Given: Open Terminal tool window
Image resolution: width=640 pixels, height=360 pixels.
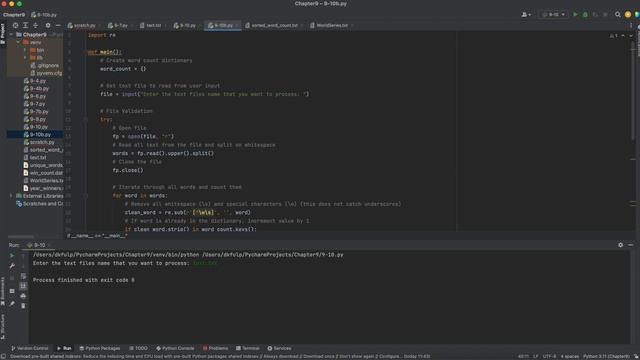Looking at the screenshot, I should [247, 349].
